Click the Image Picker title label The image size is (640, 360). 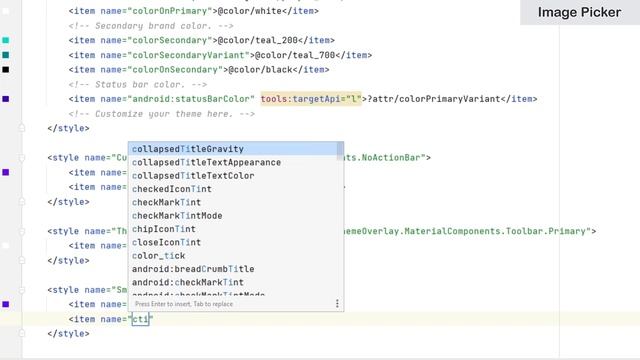(580, 12)
